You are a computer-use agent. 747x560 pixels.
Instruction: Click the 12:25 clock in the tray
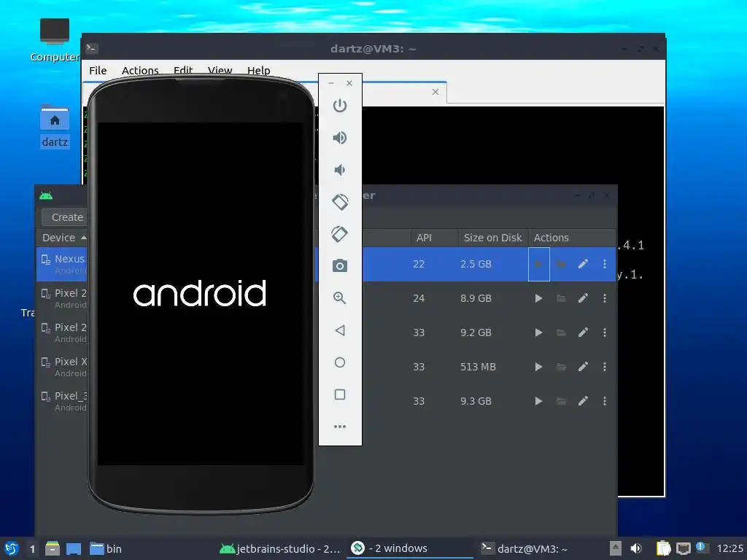pyautogui.click(x=729, y=548)
